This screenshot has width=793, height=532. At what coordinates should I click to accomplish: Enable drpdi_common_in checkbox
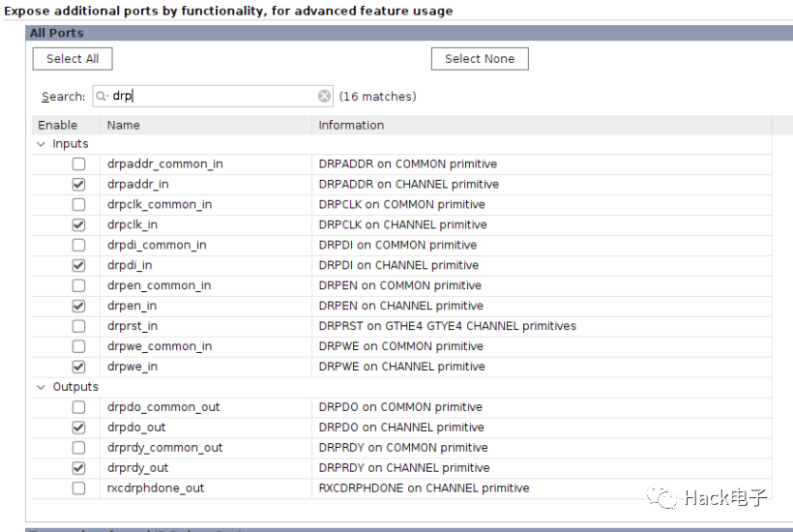(x=78, y=245)
